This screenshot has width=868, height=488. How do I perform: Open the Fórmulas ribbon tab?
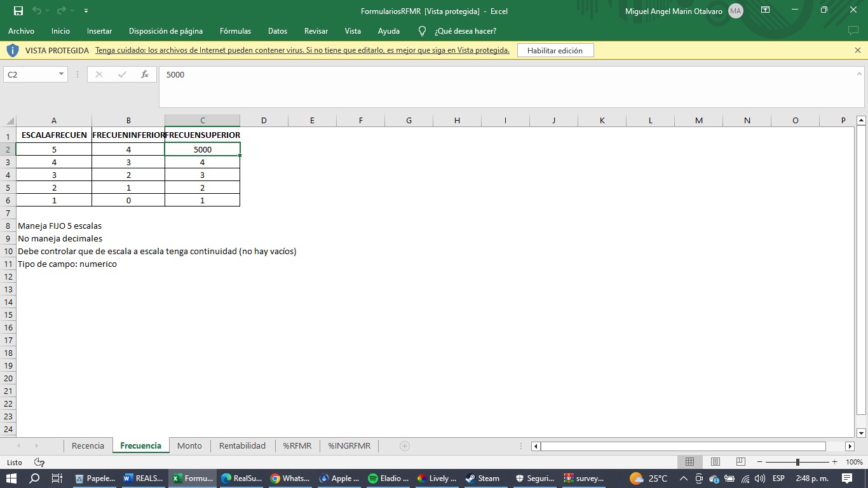235,30
